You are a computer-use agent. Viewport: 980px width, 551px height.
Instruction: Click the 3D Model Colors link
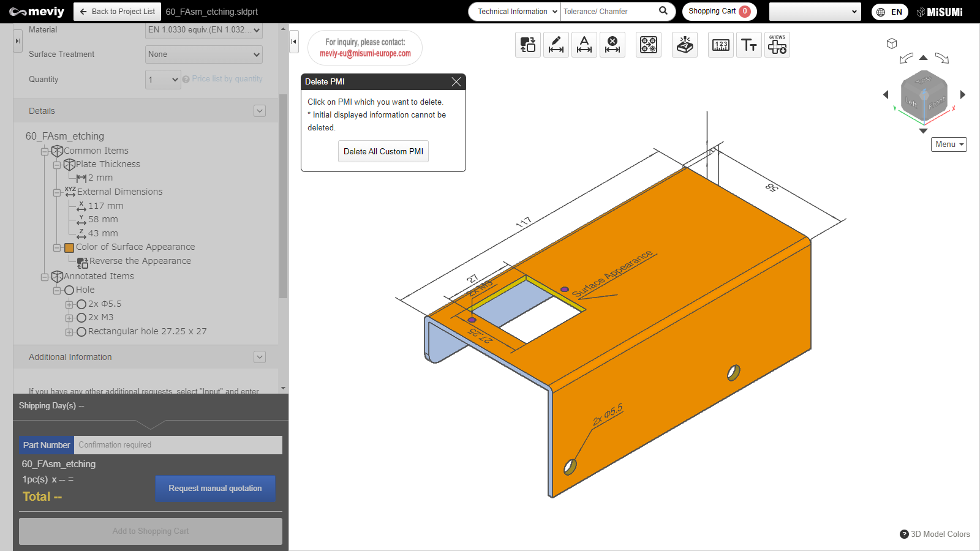940,534
